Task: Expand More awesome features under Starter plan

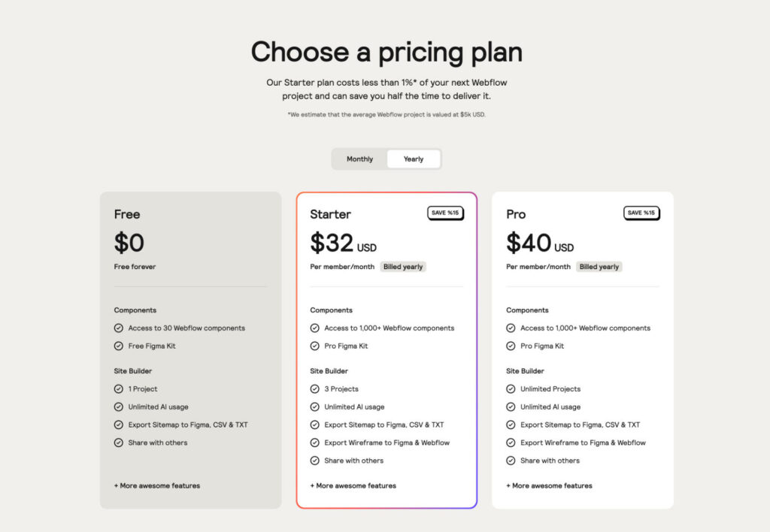Action: pyautogui.click(x=352, y=485)
